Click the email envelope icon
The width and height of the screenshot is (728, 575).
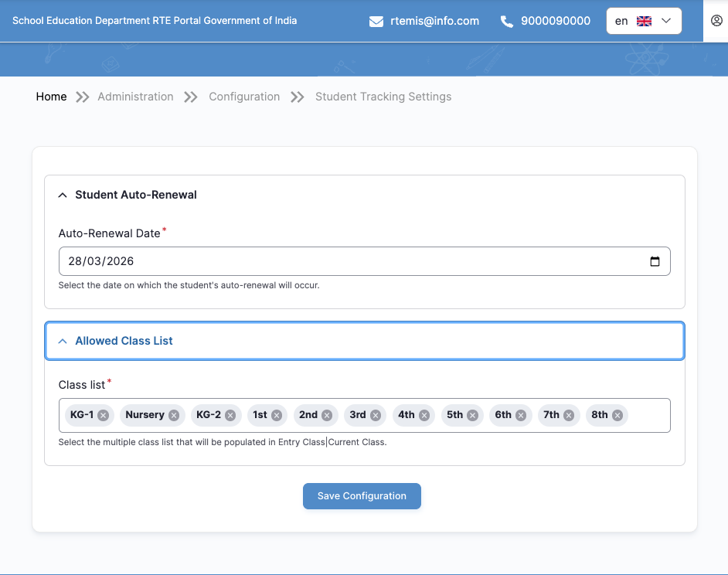[376, 22]
